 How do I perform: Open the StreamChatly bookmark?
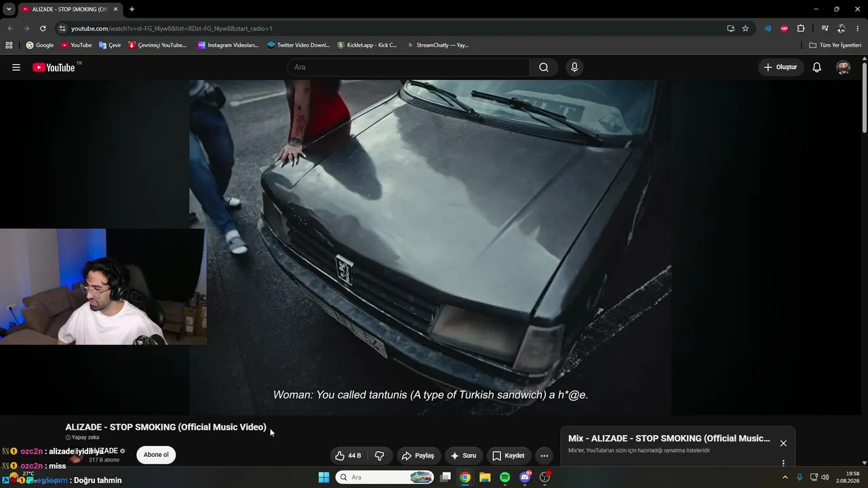437,45
